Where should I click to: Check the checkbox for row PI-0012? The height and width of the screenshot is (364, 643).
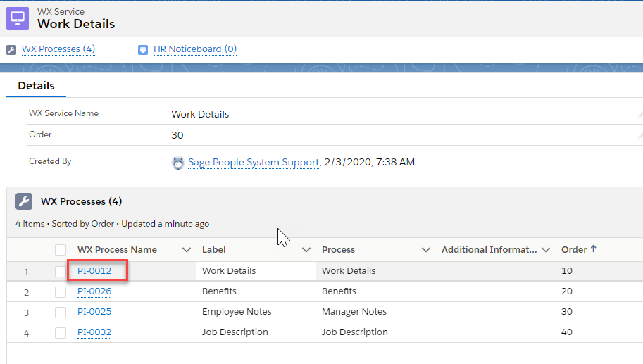tap(61, 271)
